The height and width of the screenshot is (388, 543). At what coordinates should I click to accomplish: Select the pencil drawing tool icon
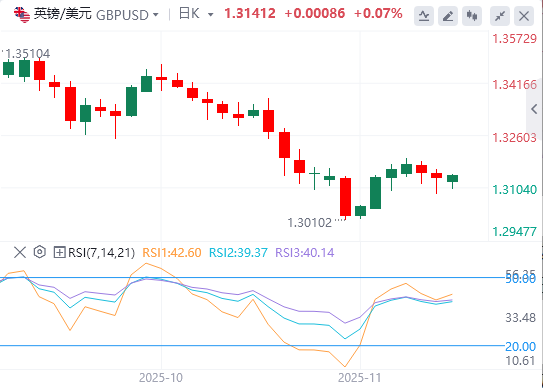[448, 16]
